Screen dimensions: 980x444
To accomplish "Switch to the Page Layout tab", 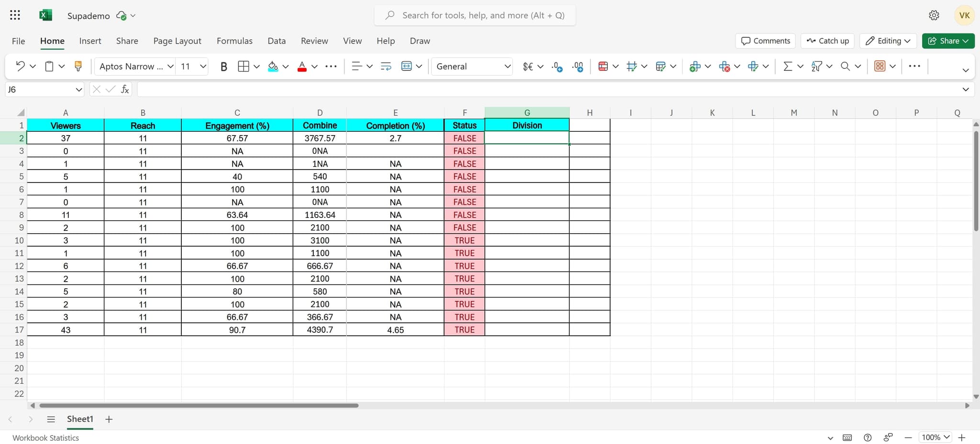I will pos(177,41).
